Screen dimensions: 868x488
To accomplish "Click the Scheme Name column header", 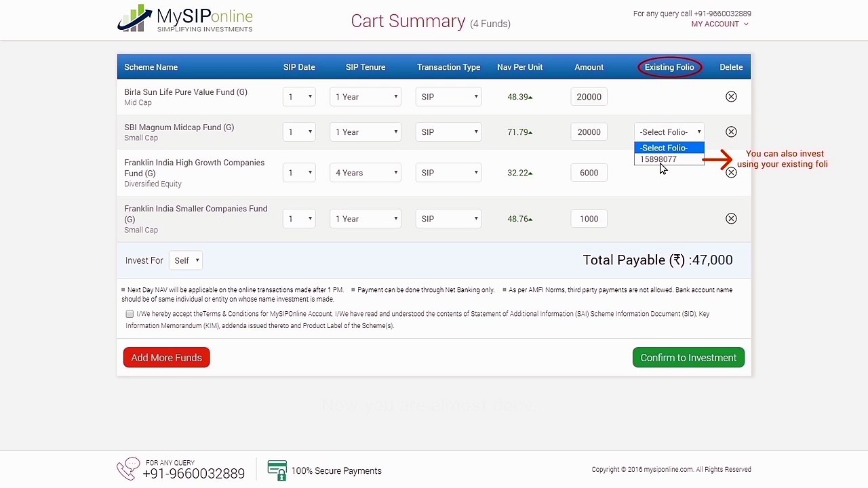I will click(151, 67).
